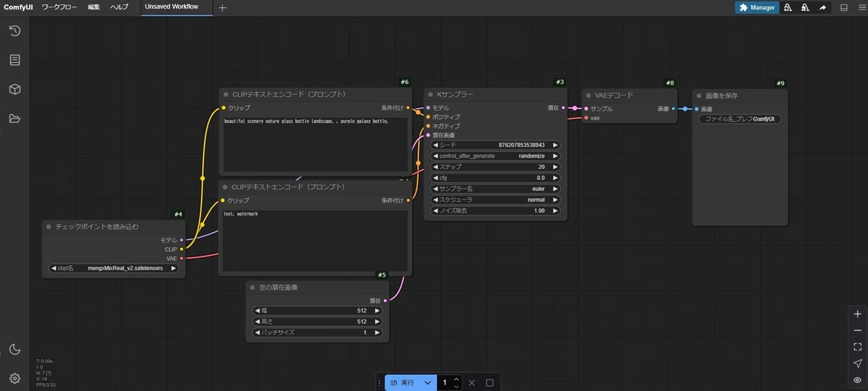
Task: Click the positive prompt text area
Action: click(x=315, y=145)
